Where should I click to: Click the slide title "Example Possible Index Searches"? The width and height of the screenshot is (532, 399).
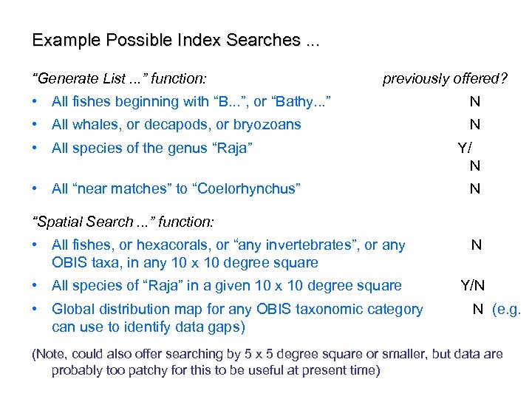pos(176,41)
